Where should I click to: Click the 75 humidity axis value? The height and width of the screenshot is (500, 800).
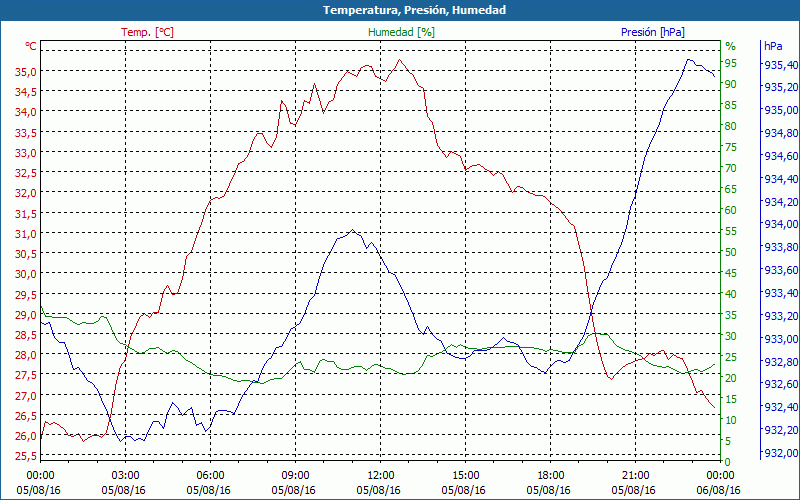point(731,147)
